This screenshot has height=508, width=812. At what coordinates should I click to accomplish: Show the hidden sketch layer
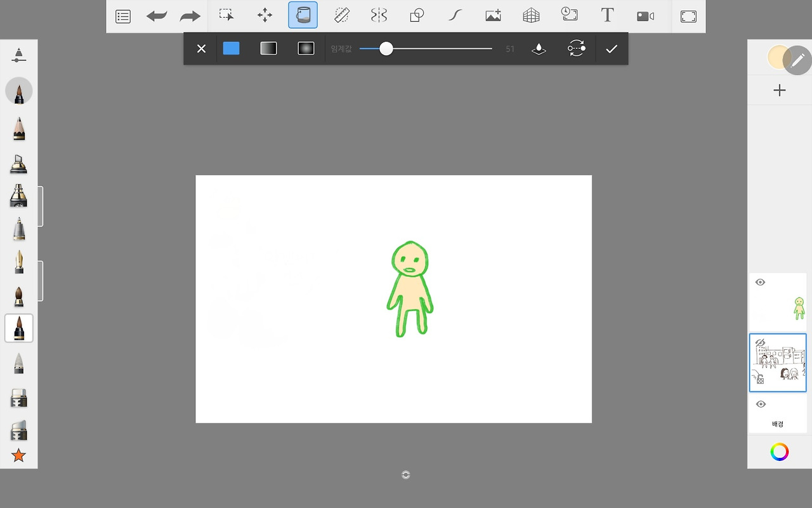pos(760,343)
